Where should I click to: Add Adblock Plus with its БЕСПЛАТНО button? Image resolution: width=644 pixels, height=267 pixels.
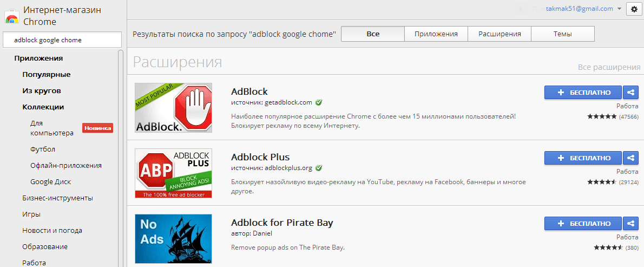click(x=583, y=158)
